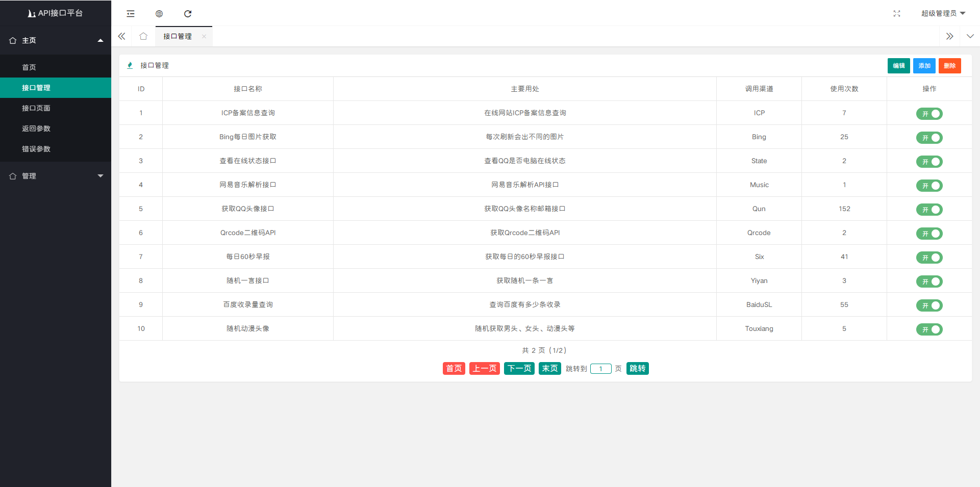Click the 随机获取男头、女头、动漫头等 description cell

pos(525,328)
